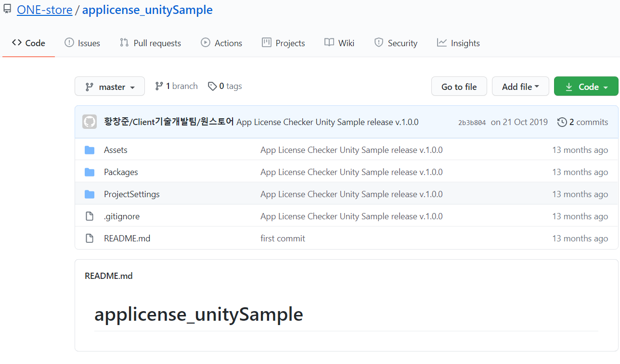Viewport: 620px width, 364px height.
Task: View the 1 branch link
Action: (176, 86)
